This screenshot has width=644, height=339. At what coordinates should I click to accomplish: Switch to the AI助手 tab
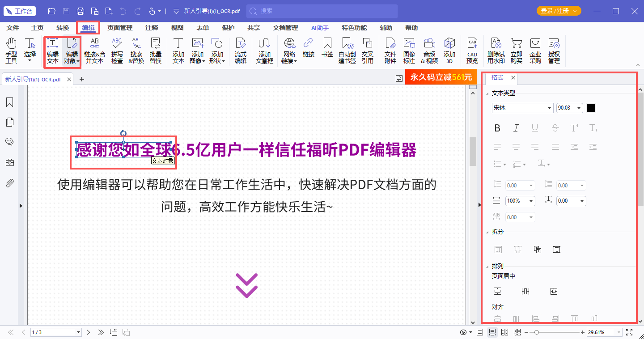pos(320,28)
